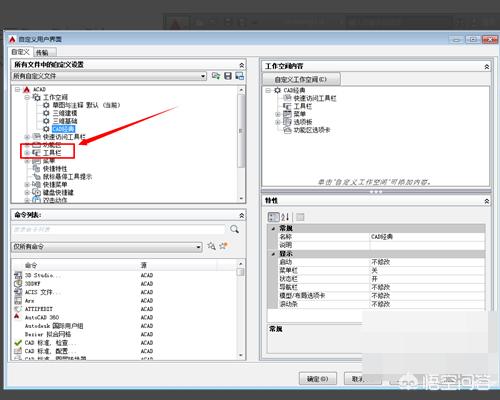Click the 功能区选项卡 icon in workspace contents

(287, 130)
